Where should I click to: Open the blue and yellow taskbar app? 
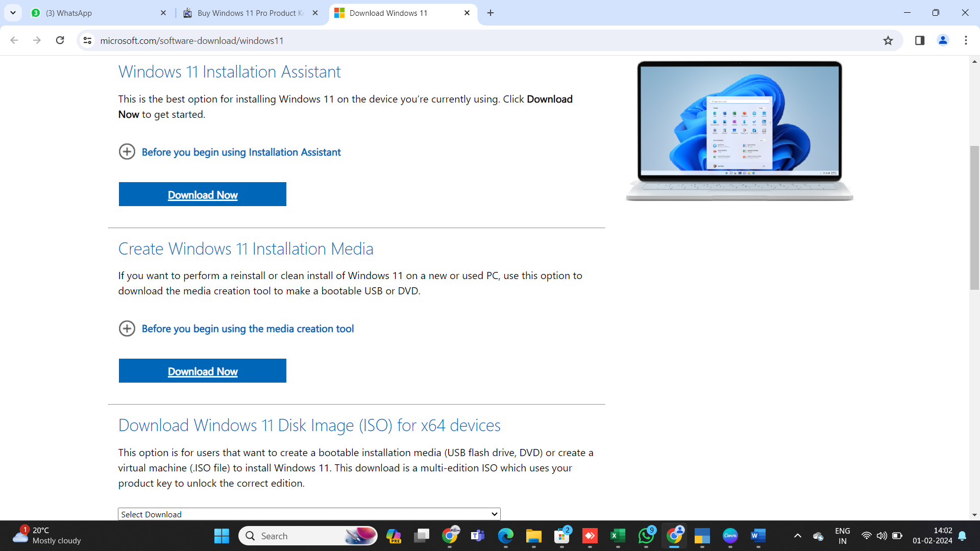(702, 536)
